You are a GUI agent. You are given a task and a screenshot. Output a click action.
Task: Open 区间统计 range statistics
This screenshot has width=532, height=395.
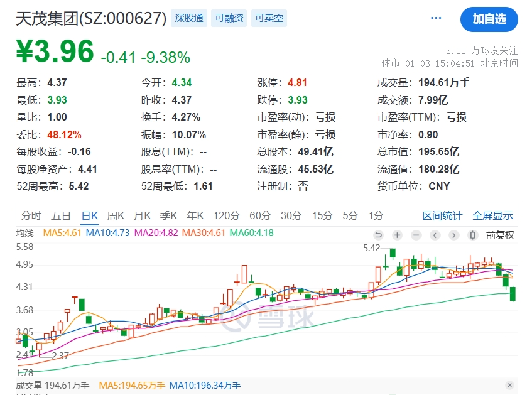tap(442, 215)
